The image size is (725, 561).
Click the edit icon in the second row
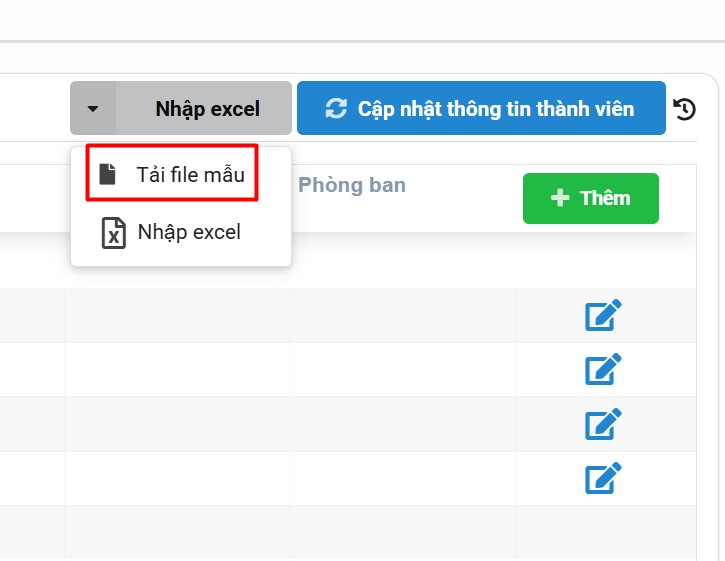(x=603, y=370)
